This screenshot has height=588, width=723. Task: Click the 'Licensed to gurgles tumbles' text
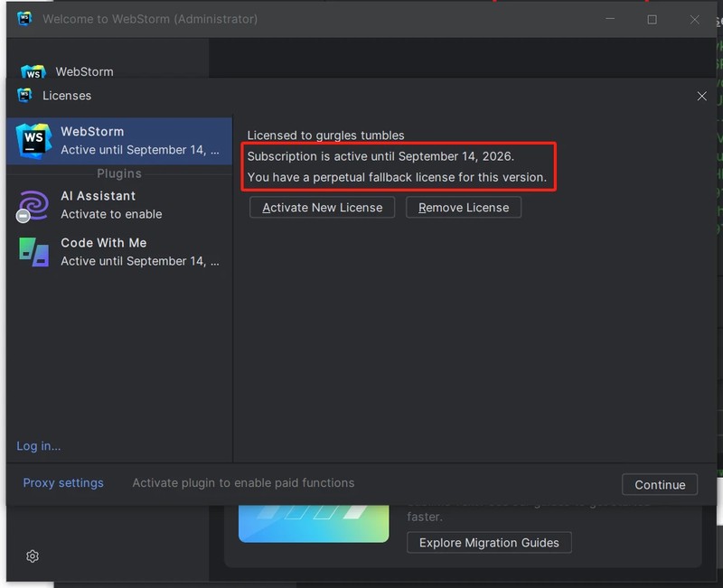tap(326, 135)
